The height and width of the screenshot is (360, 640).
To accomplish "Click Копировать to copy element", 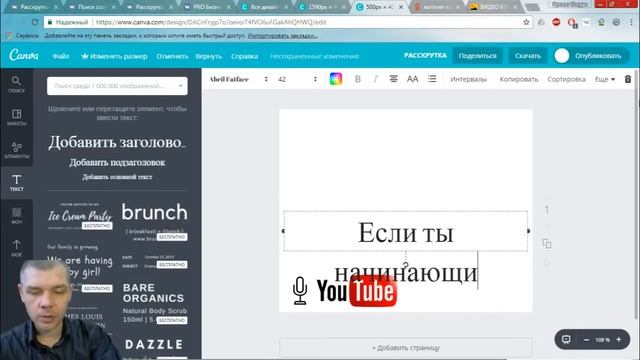I will [x=519, y=79].
